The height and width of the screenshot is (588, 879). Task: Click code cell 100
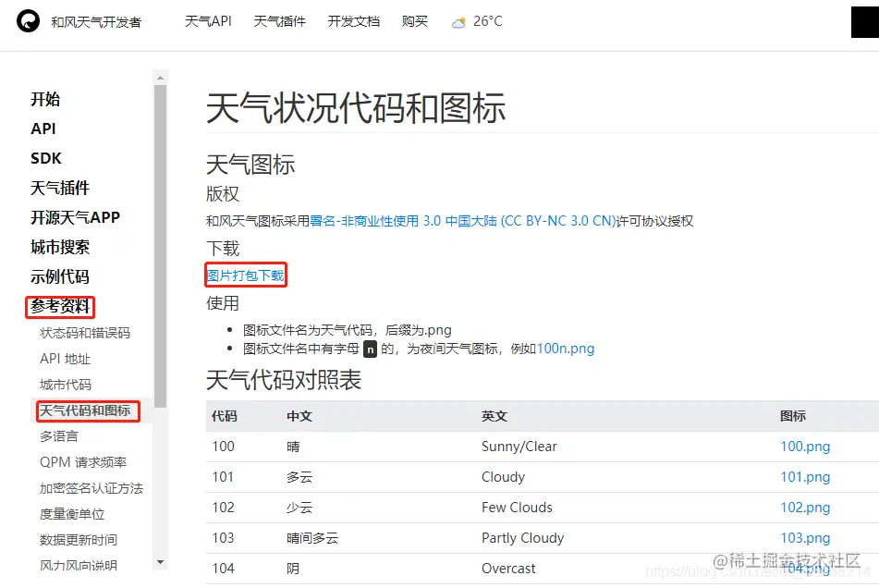223,447
